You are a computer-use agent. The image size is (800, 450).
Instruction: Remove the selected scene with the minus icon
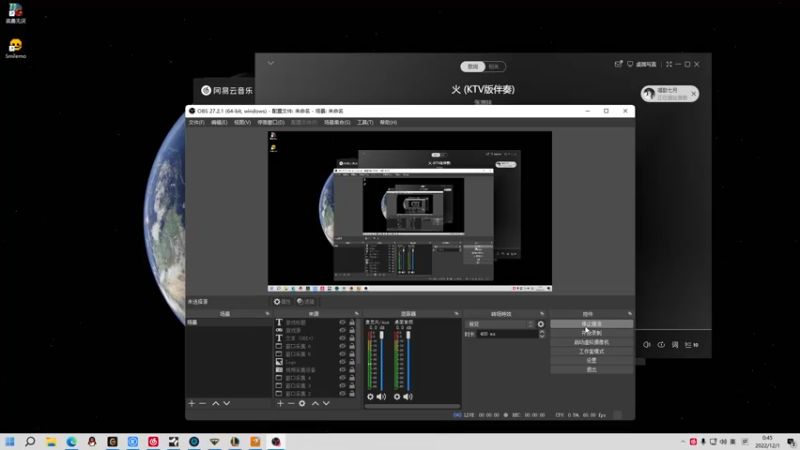pyautogui.click(x=203, y=404)
